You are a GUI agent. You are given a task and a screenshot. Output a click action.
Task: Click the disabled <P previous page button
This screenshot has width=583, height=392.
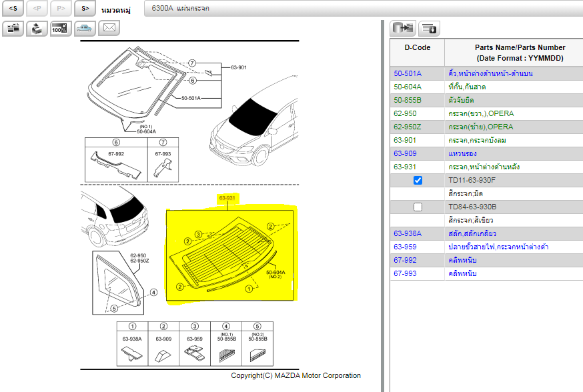(37, 8)
